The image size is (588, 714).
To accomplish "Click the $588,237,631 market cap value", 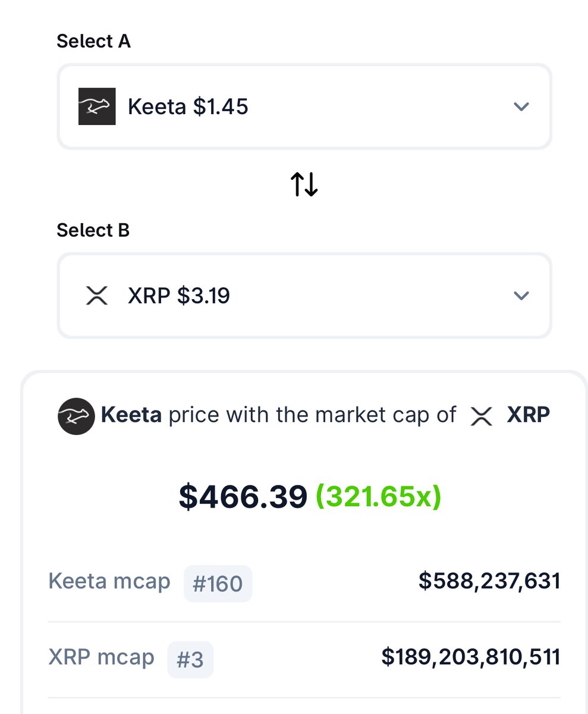I will click(489, 581).
